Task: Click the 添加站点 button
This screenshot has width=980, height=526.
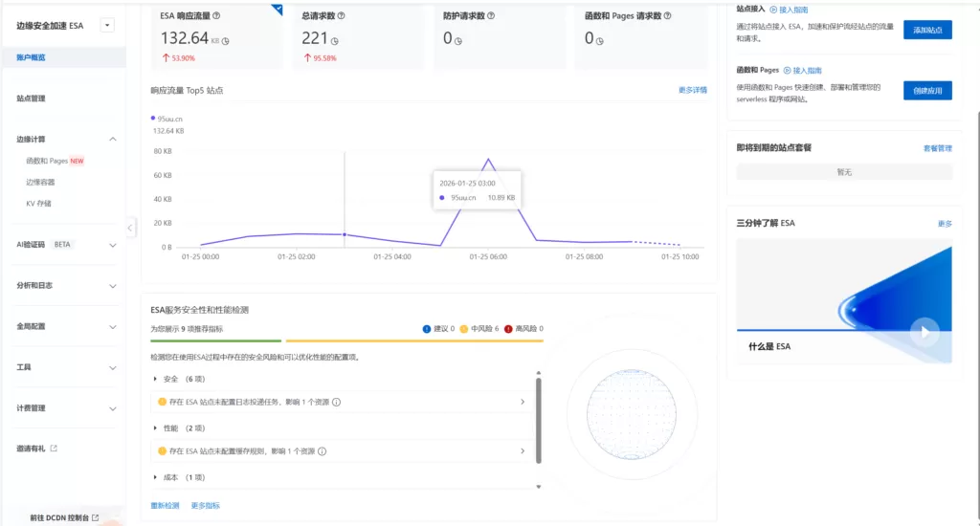Action: click(x=927, y=30)
